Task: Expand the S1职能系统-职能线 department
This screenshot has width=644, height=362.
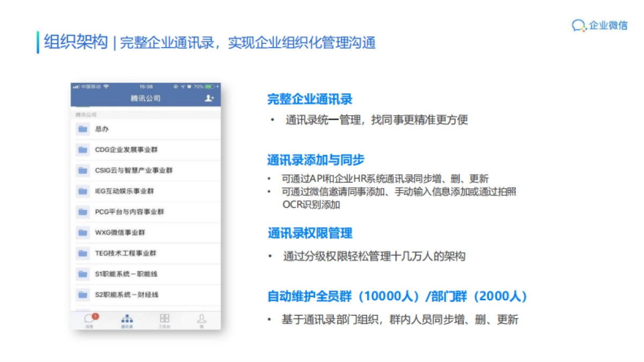Action: (82, 274)
